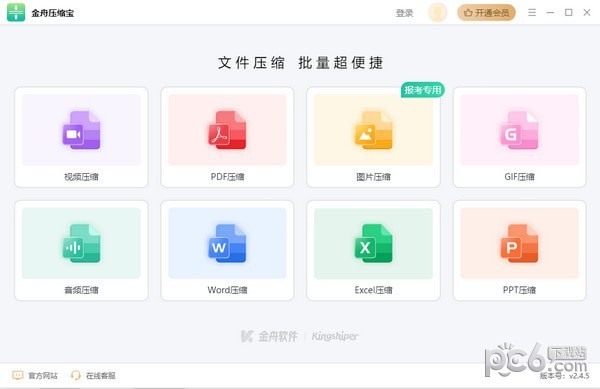Image resolution: width=600 pixels, height=389 pixels.
Task: Open the GIF compression icon
Action: click(x=519, y=130)
